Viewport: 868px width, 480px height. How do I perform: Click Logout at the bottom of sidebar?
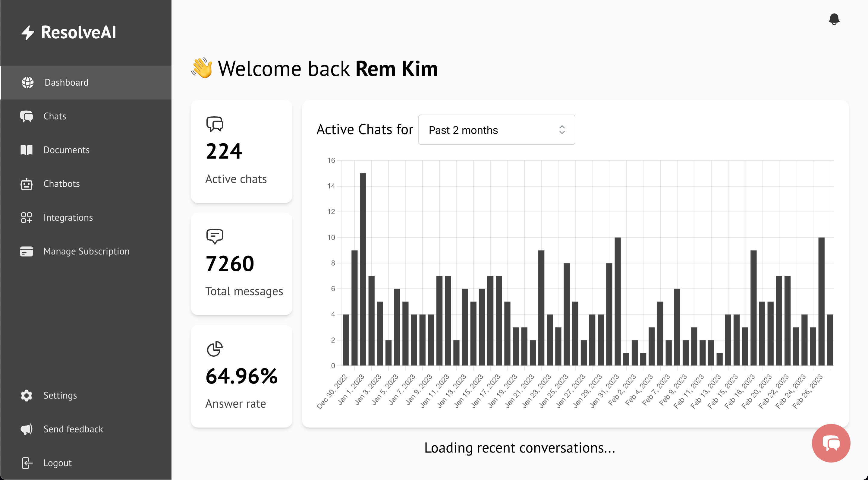coord(58,463)
